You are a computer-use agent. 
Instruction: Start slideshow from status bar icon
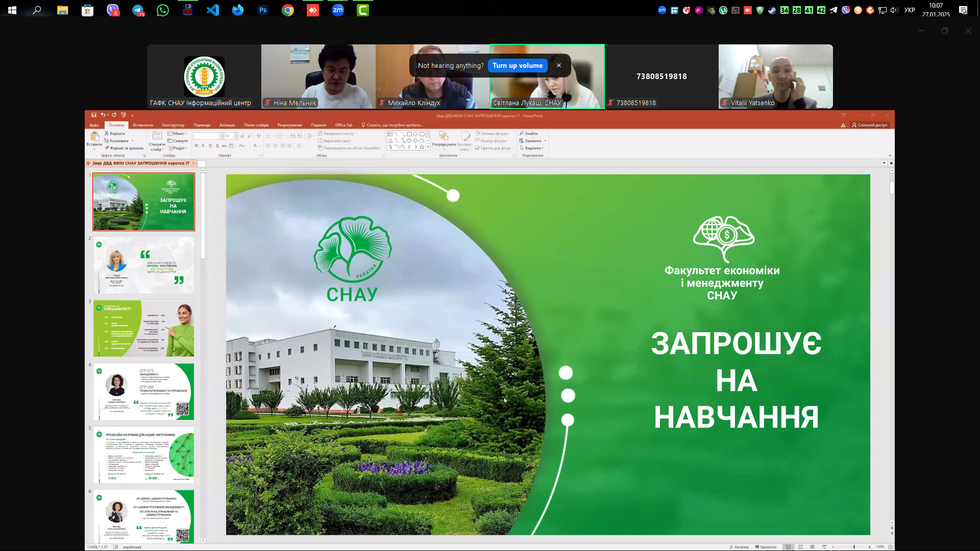point(824,547)
